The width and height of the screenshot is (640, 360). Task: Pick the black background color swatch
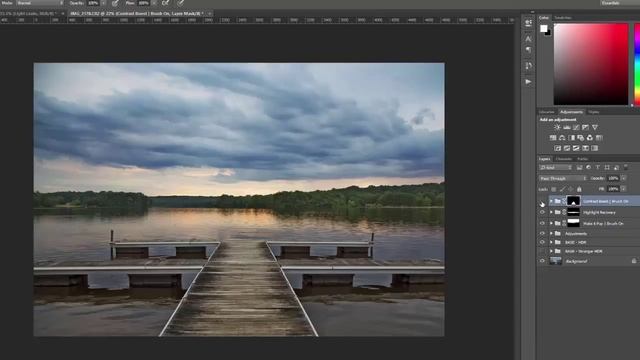pyautogui.click(x=549, y=33)
